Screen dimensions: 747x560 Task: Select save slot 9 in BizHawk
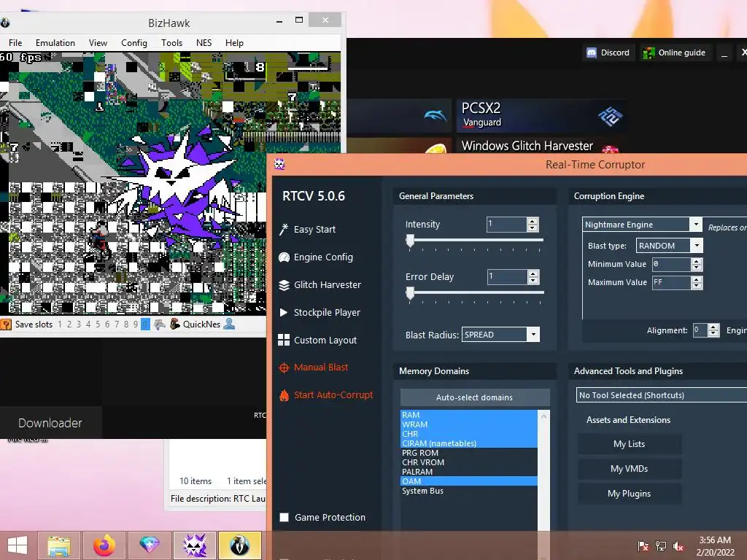[136, 324]
